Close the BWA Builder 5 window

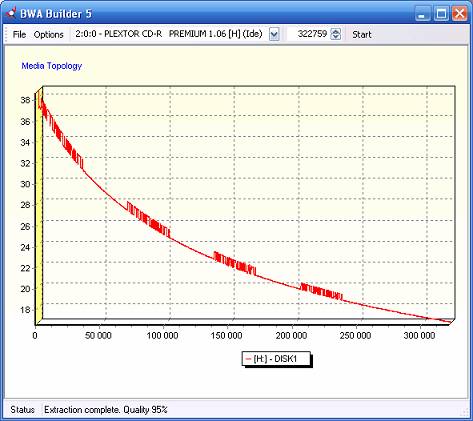(459, 14)
